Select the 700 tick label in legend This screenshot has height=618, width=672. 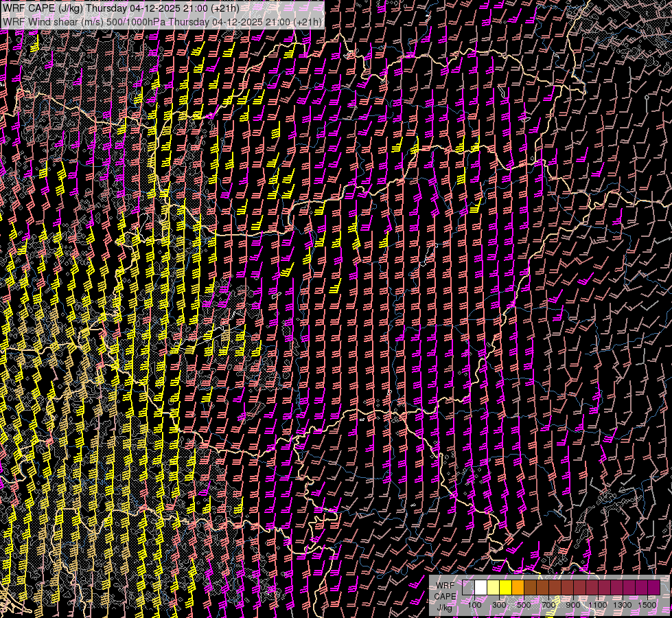[548, 605]
